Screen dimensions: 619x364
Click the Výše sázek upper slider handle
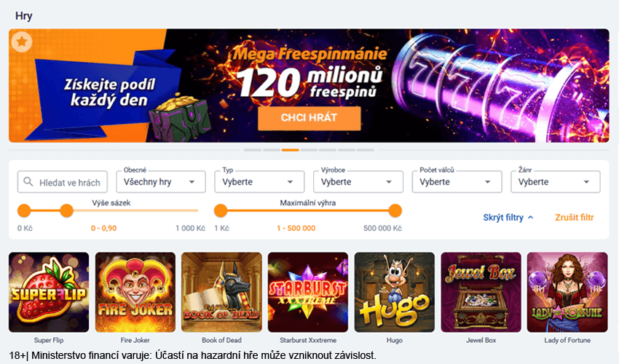(x=66, y=210)
